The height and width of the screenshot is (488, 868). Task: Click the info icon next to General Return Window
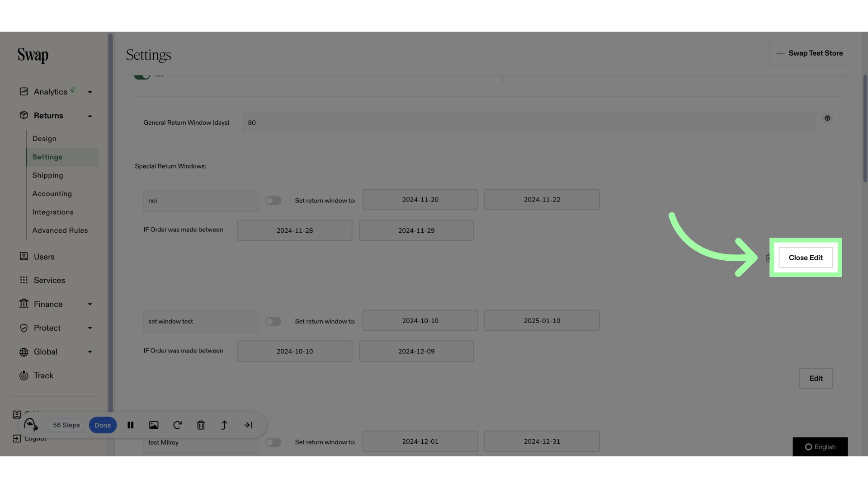point(827,118)
